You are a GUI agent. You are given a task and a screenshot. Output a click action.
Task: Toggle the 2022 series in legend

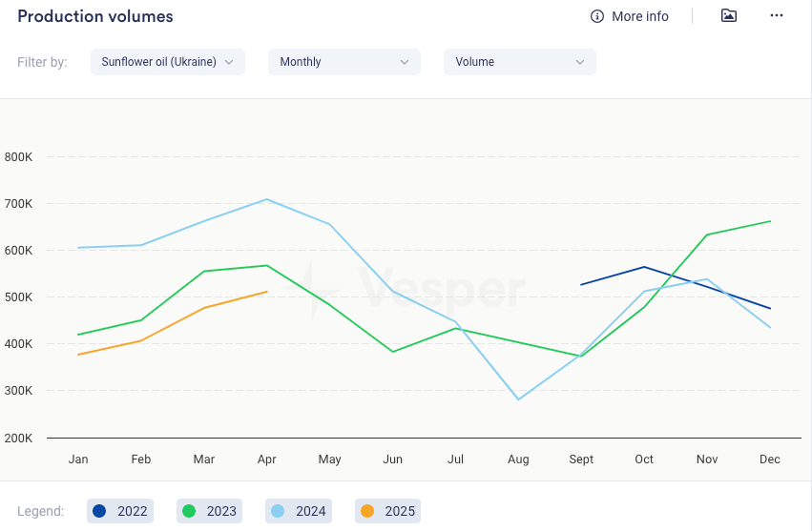pyautogui.click(x=121, y=511)
